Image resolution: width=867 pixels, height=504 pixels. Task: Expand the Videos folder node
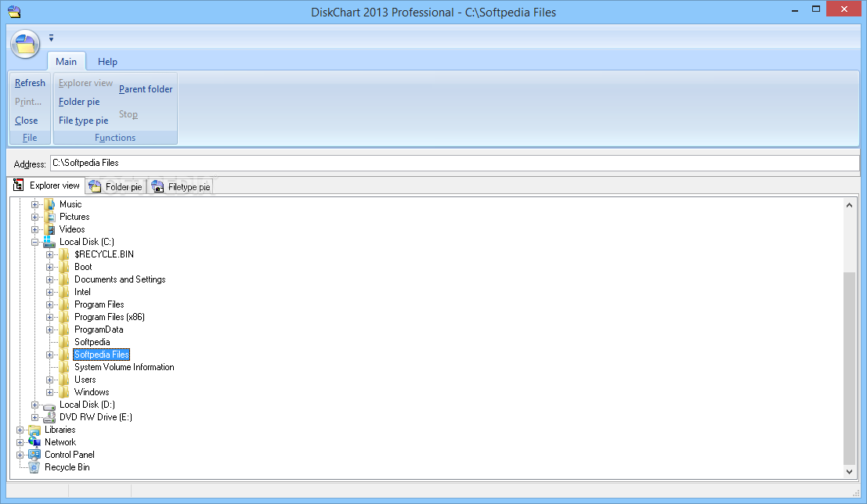click(34, 229)
